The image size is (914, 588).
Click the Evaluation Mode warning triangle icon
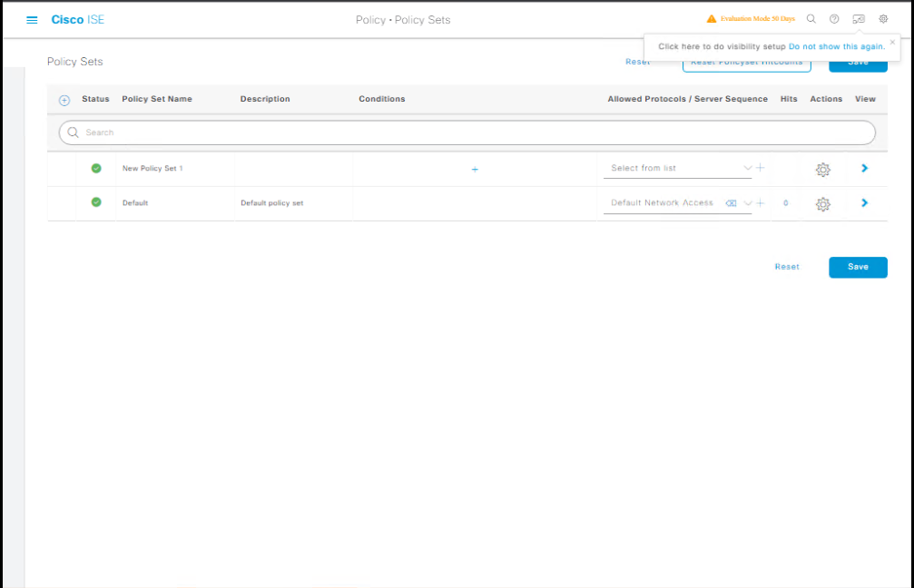coord(712,19)
